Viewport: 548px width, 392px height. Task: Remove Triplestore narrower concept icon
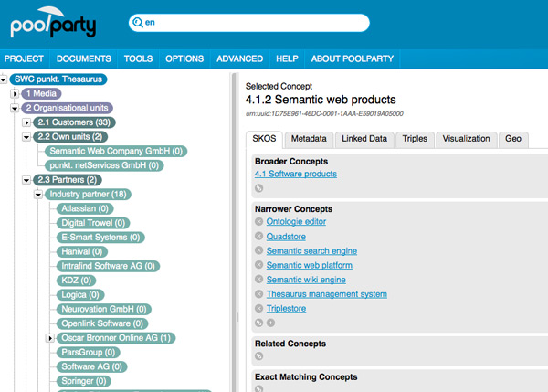(x=259, y=308)
